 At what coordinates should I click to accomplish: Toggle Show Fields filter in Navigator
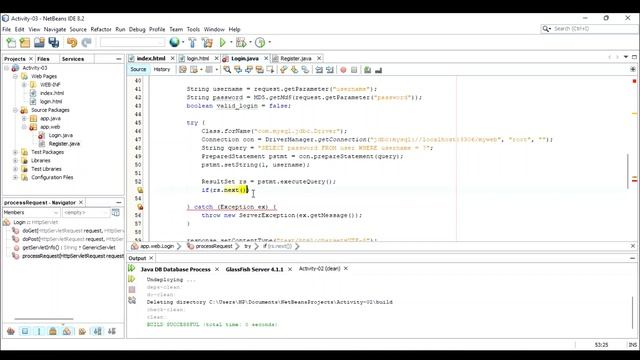25,331
